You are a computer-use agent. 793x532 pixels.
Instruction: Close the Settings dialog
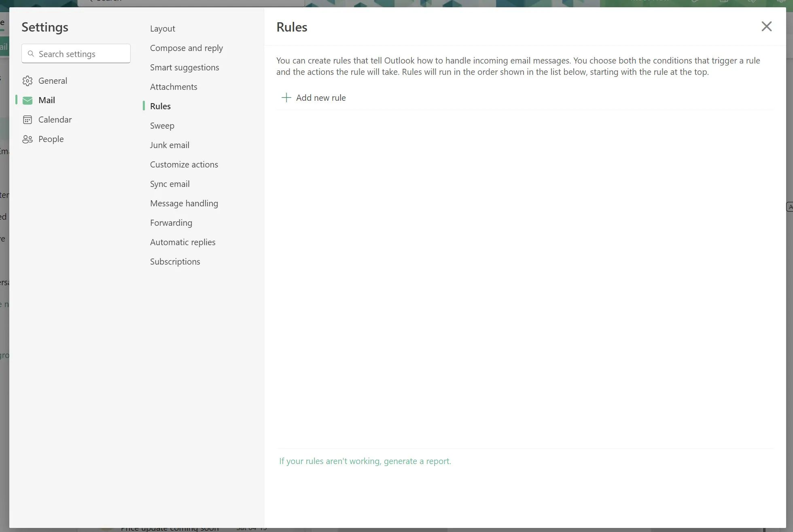766,27
